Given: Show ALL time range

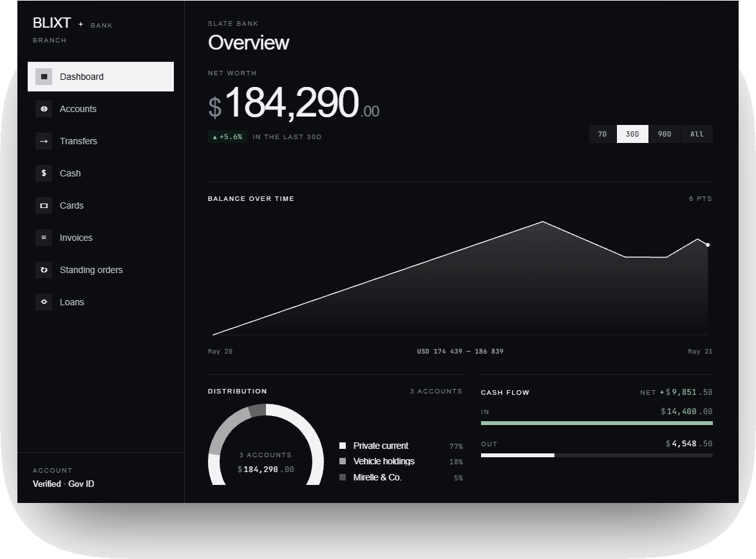Looking at the screenshot, I should coord(697,134).
